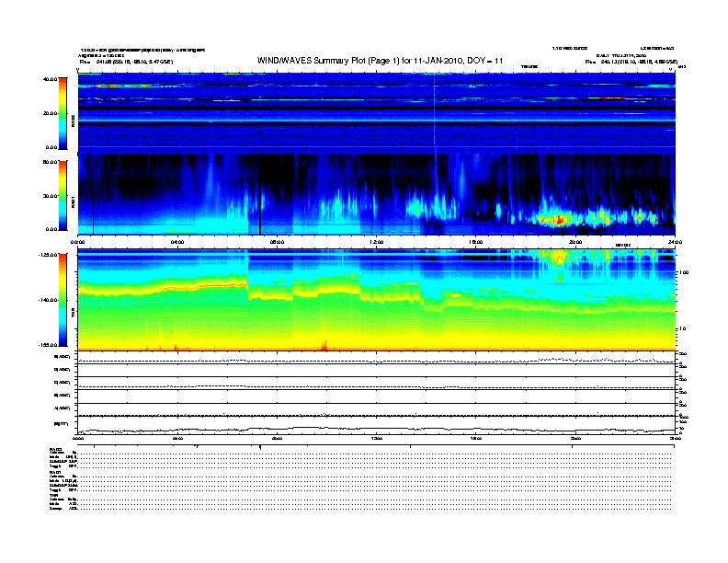Click the RAD2 vertical axis label
728x563 pixels.
click(73, 121)
